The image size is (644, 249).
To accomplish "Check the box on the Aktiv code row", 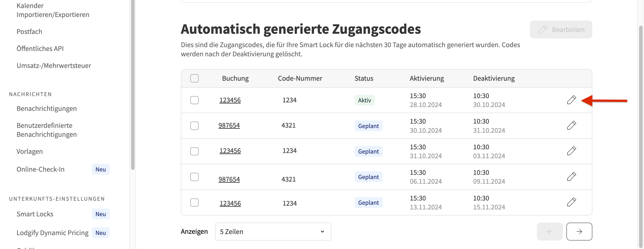I will click(x=195, y=100).
